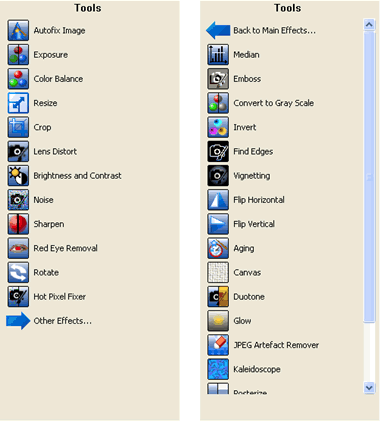Open the Exposure tool icon
Image resolution: width=380 pixels, height=422 pixels.
coord(18,55)
